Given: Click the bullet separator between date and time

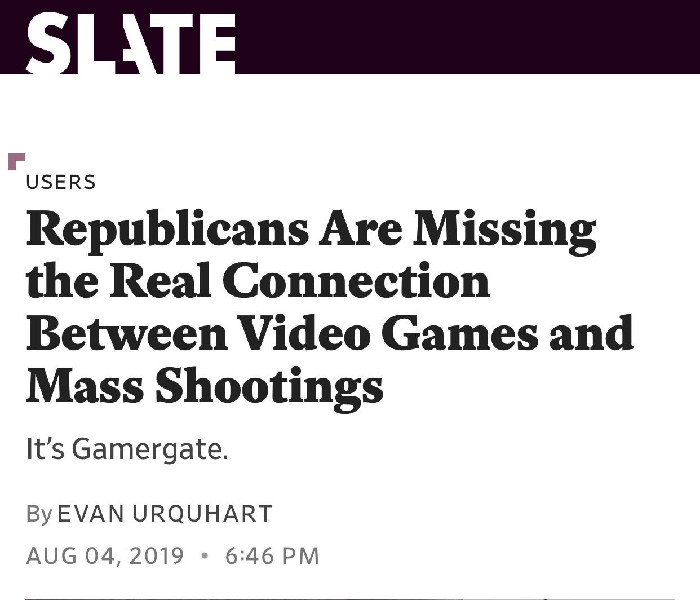Looking at the screenshot, I should [x=205, y=556].
